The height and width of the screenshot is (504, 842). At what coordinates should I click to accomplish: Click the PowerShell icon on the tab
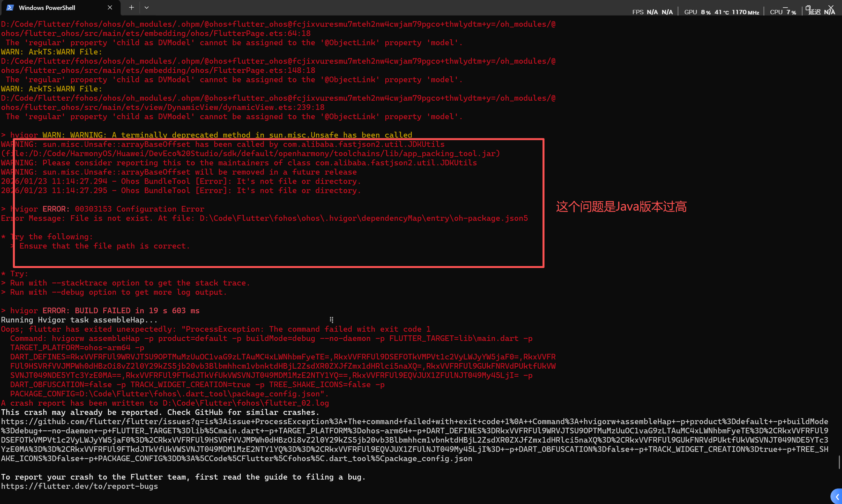point(10,8)
